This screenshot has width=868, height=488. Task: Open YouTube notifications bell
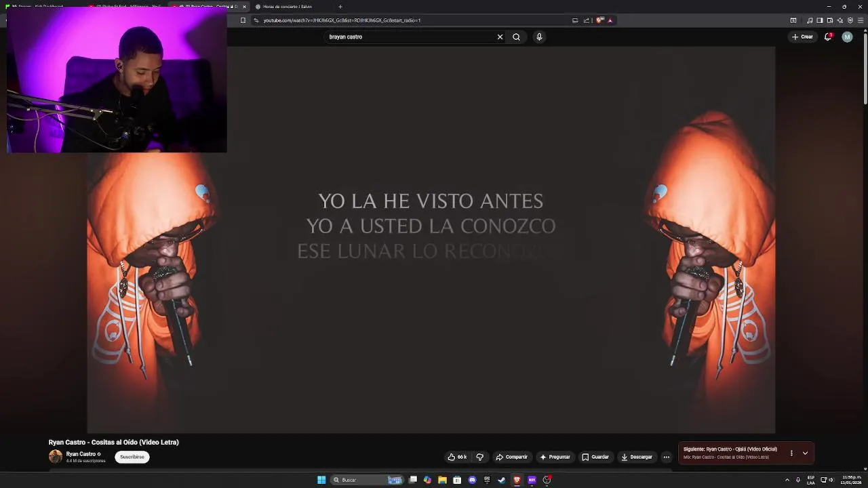point(828,37)
